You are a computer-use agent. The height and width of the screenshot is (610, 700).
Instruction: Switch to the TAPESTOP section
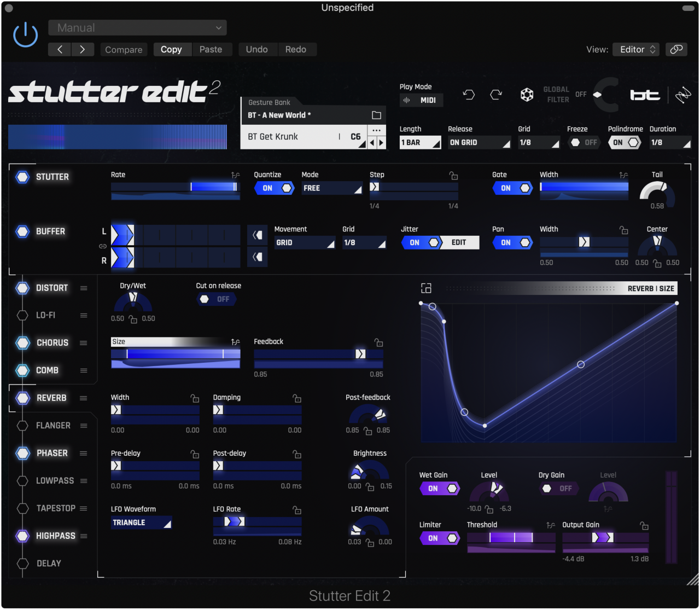[55, 508]
